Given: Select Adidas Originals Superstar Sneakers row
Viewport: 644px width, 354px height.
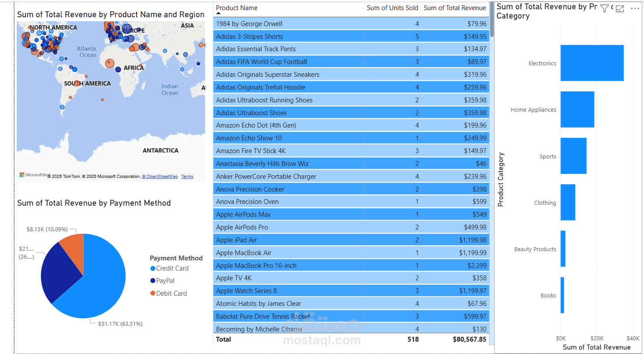Looking at the screenshot, I should click(x=351, y=75).
